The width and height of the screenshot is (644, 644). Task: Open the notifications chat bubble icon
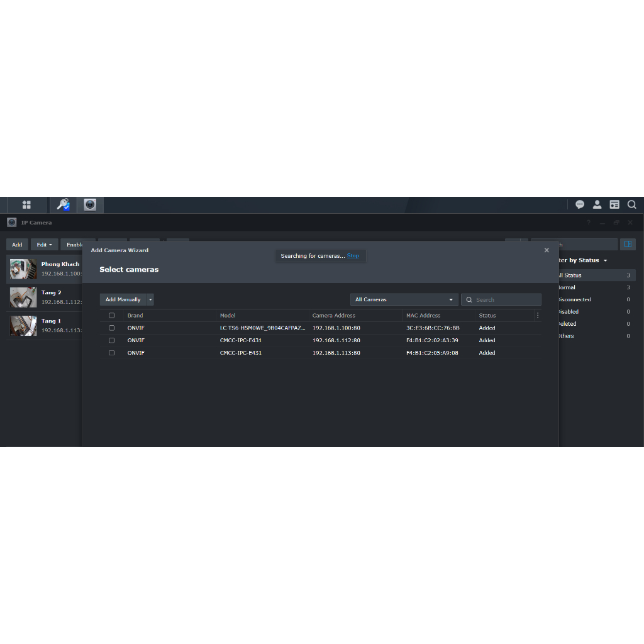(x=580, y=204)
